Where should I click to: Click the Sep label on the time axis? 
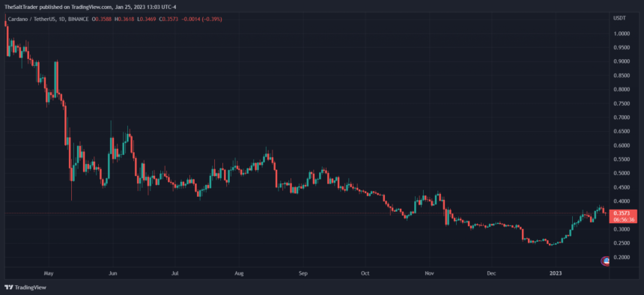303,273
